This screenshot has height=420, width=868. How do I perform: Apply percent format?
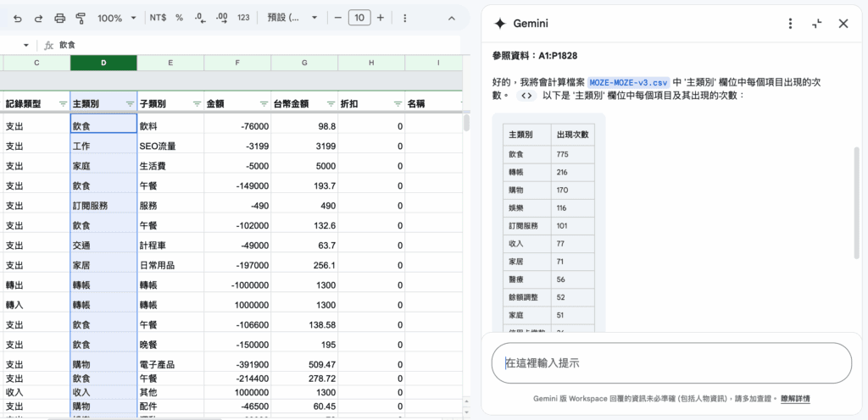pos(180,18)
